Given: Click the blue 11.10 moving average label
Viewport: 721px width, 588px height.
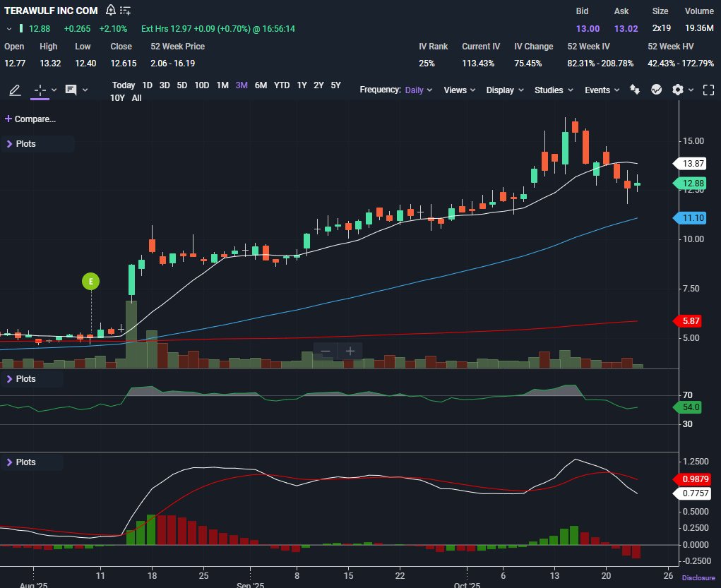Looking at the screenshot, I should click(689, 218).
